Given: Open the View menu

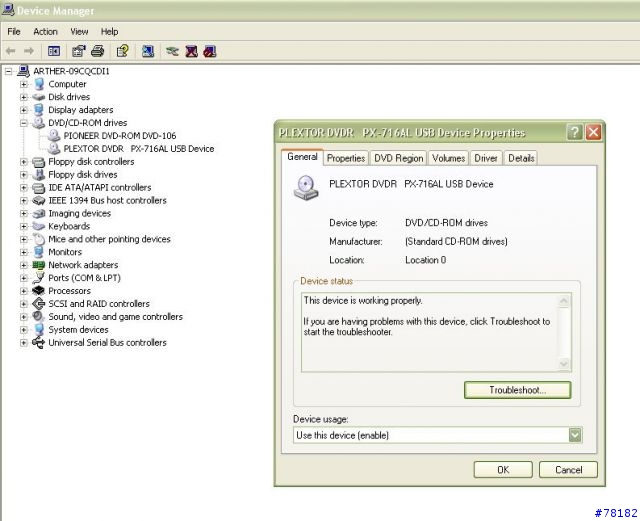Looking at the screenshot, I should coord(79,31).
